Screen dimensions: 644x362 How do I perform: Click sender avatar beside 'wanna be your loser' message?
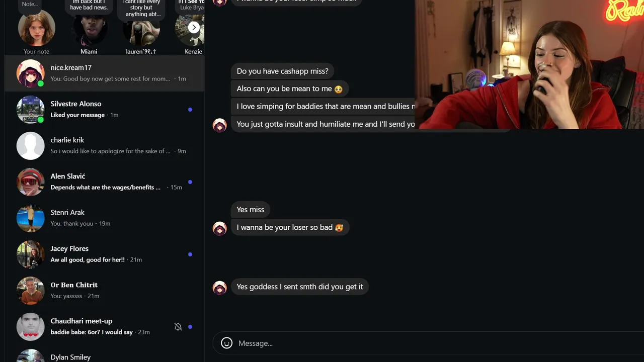(220, 228)
